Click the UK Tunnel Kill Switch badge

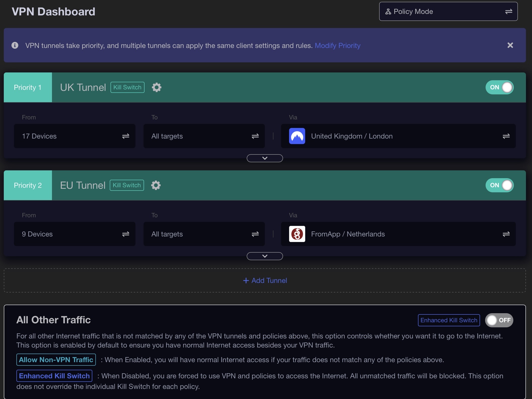pos(127,87)
